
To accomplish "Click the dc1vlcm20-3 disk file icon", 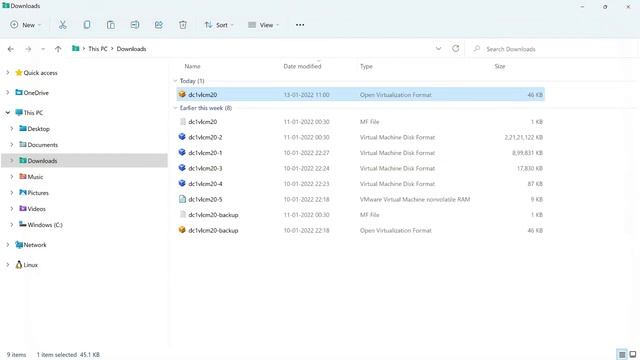I will coord(182,168).
